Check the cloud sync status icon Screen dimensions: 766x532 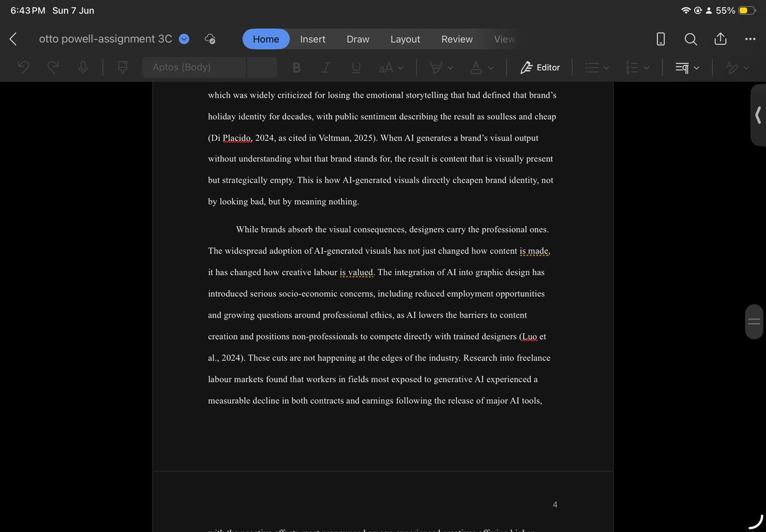210,39
